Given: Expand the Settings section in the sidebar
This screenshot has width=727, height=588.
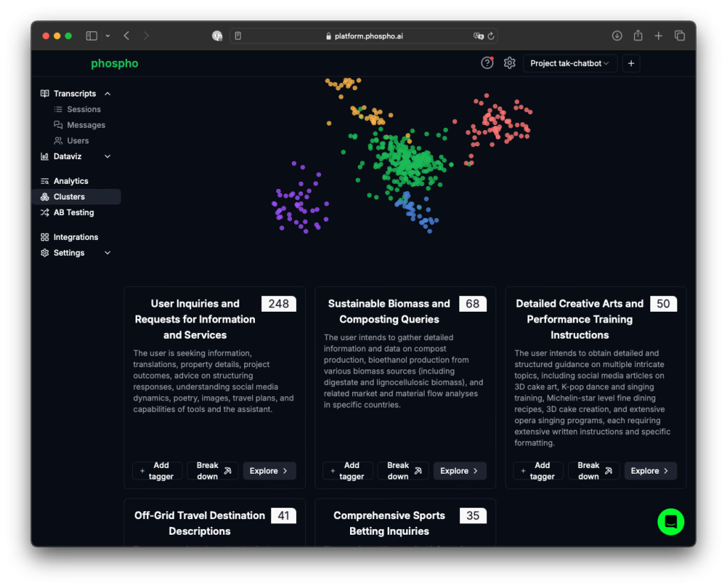Looking at the screenshot, I should pyautogui.click(x=107, y=252).
